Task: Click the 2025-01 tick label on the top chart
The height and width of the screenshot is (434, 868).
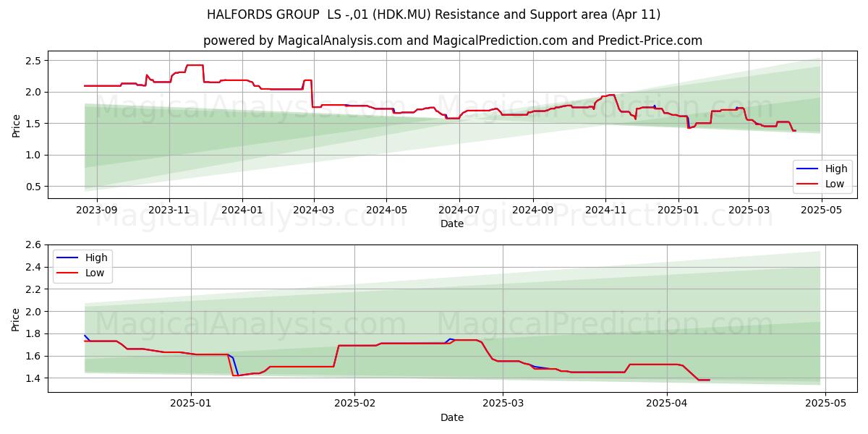Action: click(678, 210)
